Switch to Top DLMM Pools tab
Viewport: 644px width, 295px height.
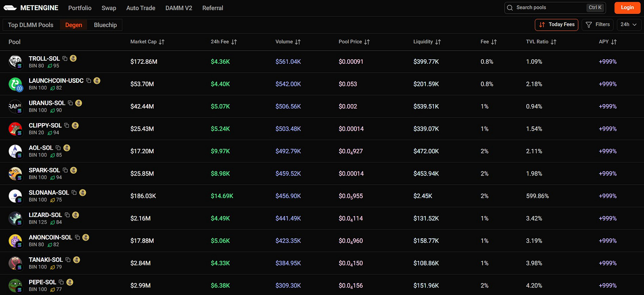[x=31, y=25]
